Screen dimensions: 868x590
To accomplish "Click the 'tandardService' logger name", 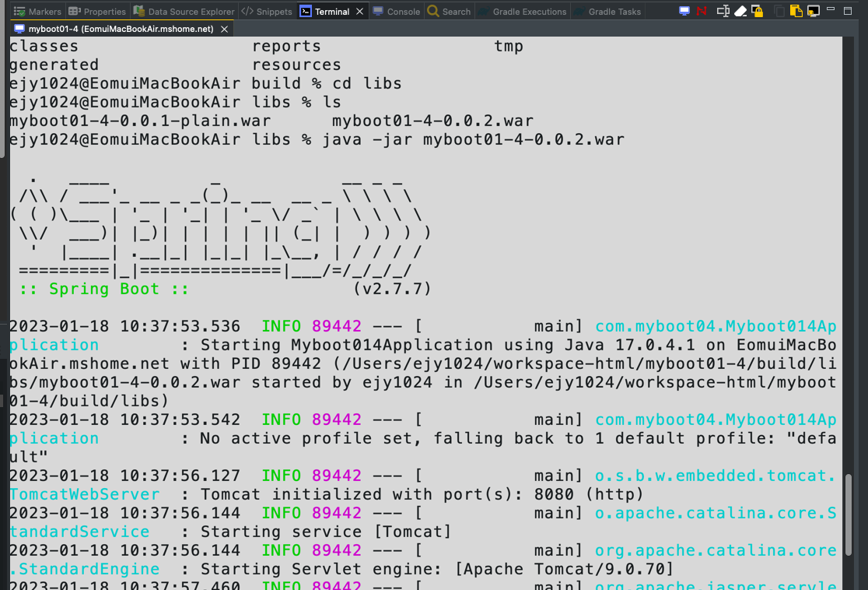I will 79,532.
